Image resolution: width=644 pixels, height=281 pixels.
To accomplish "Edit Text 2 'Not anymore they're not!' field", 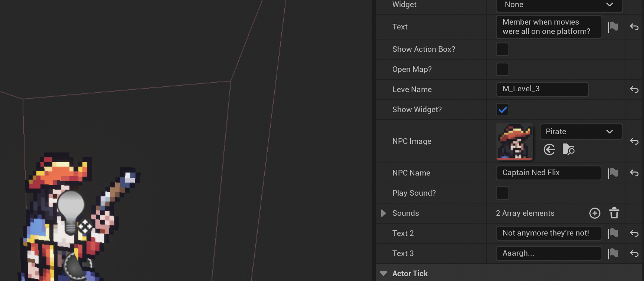I will point(549,233).
